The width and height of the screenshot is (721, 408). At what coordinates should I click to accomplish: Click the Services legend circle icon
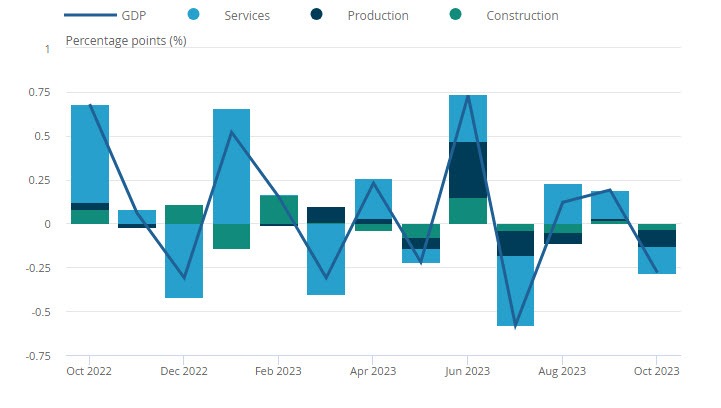pyautogui.click(x=194, y=14)
